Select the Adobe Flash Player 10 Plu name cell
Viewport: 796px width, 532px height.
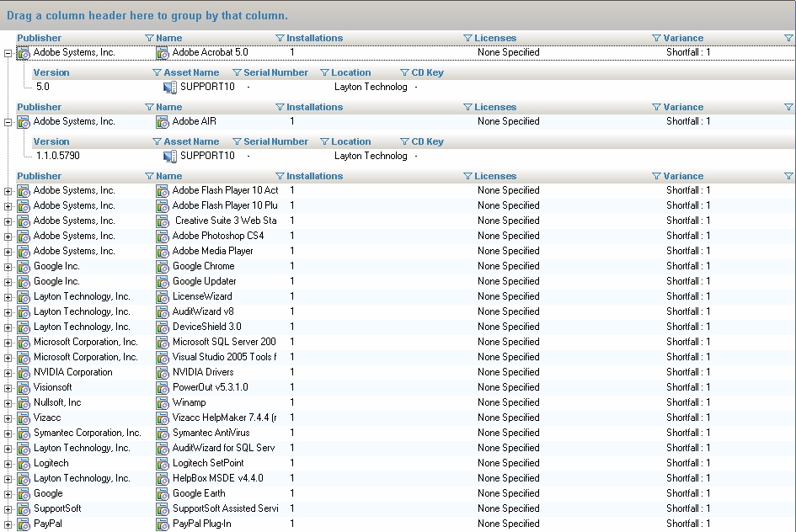tap(225, 205)
